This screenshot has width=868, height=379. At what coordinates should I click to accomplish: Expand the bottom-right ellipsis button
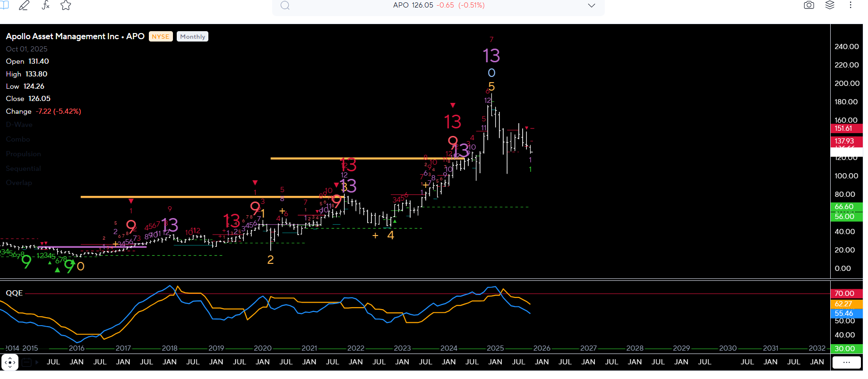[846, 362]
